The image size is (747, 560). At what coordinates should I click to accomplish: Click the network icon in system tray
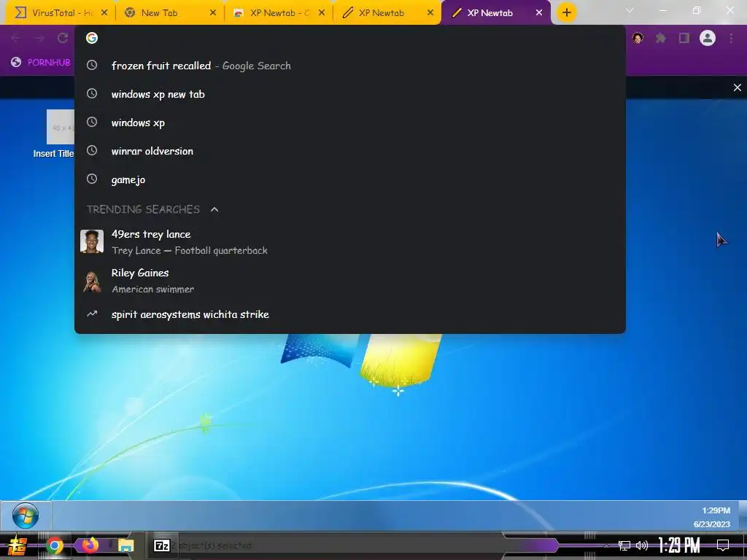click(x=624, y=545)
